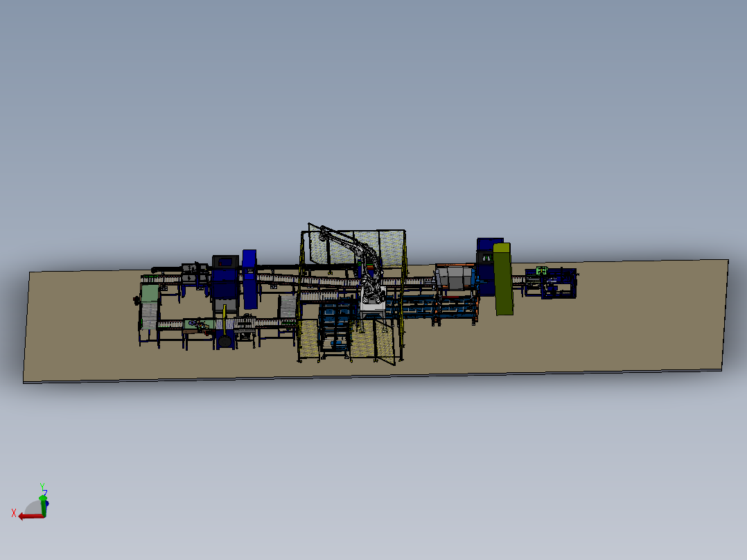Click the green Y axis of the orientation triad
This screenshot has width=747, height=560.
pyautogui.click(x=43, y=505)
